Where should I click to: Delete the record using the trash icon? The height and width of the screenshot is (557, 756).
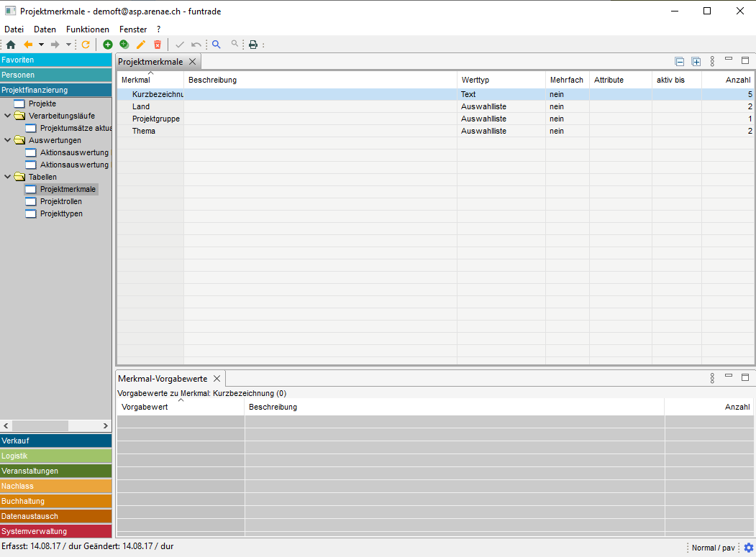pos(158,45)
